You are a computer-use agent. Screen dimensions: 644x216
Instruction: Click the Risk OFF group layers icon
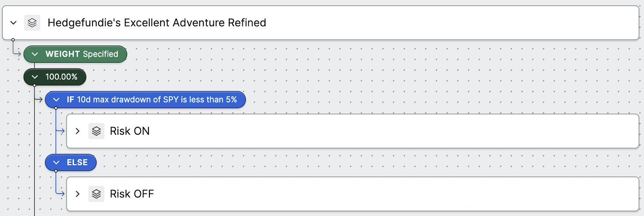tap(97, 194)
